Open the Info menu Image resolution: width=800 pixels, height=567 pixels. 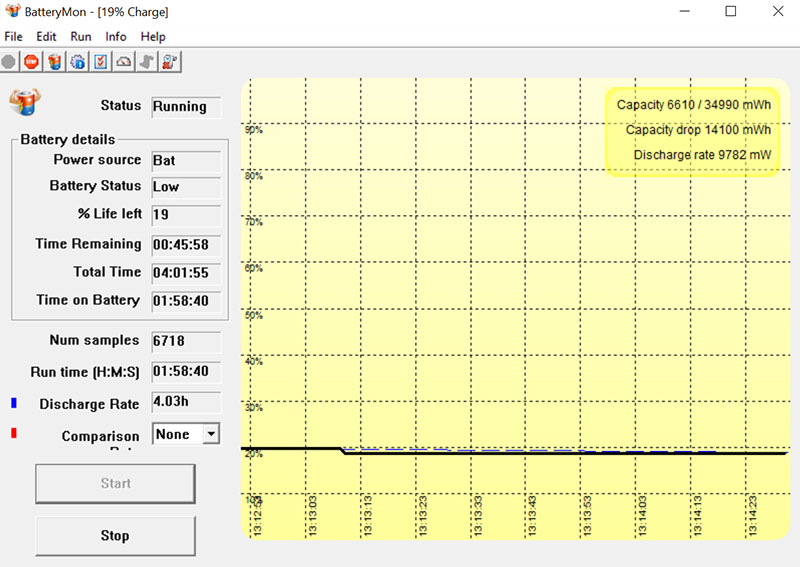(116, 37)
